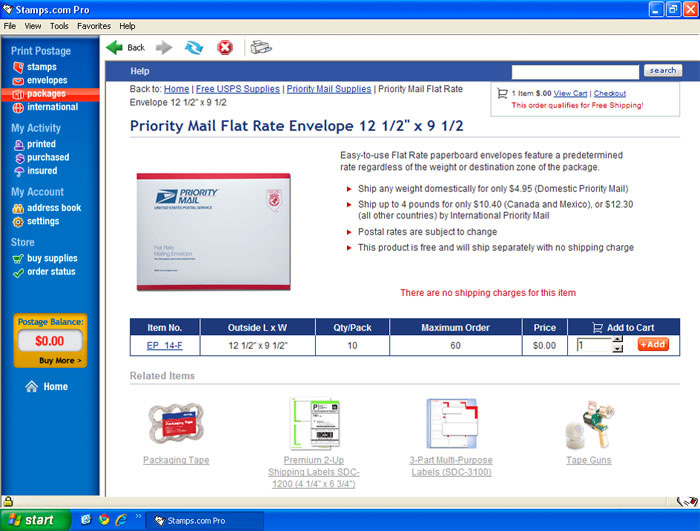Open envelopes in the sidebar

click(40, 80)
